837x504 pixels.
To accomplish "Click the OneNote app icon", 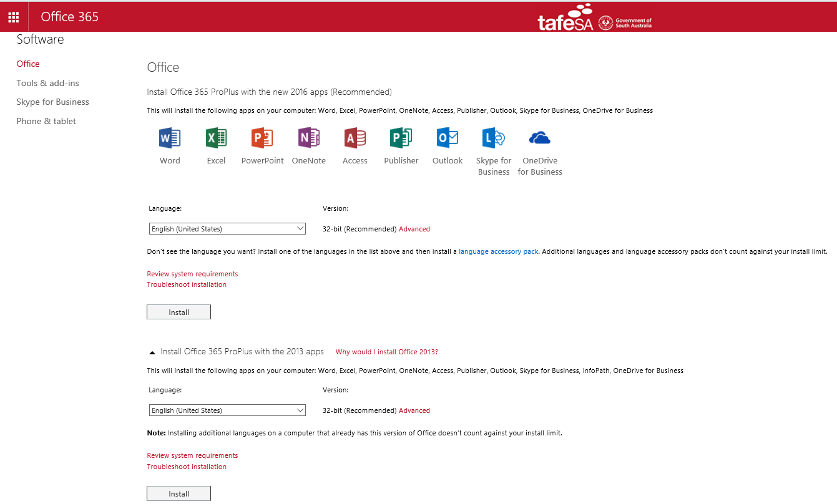I will (x=309, y=138).
